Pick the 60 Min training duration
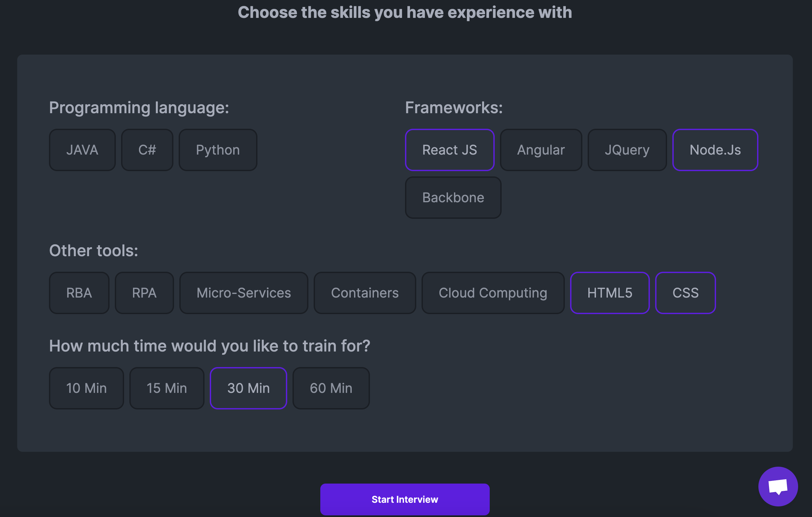 coord(331,388)
